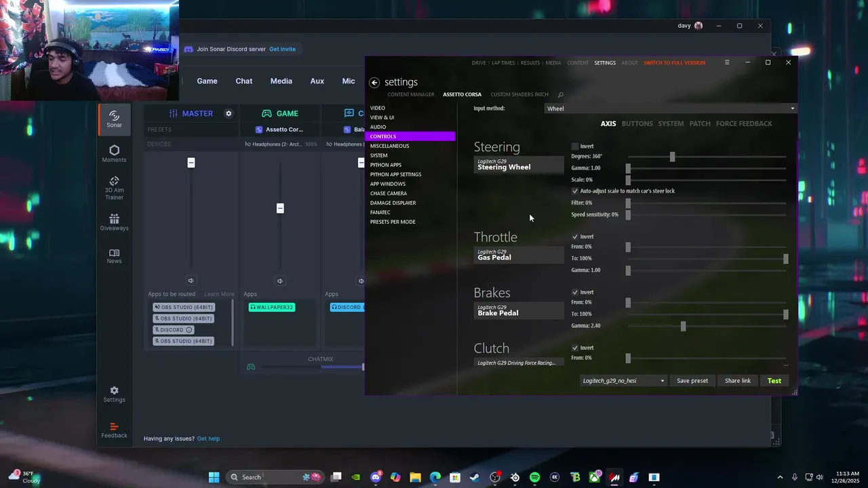
Task: Open Steam from the taskbar
Action: (475, 477)
